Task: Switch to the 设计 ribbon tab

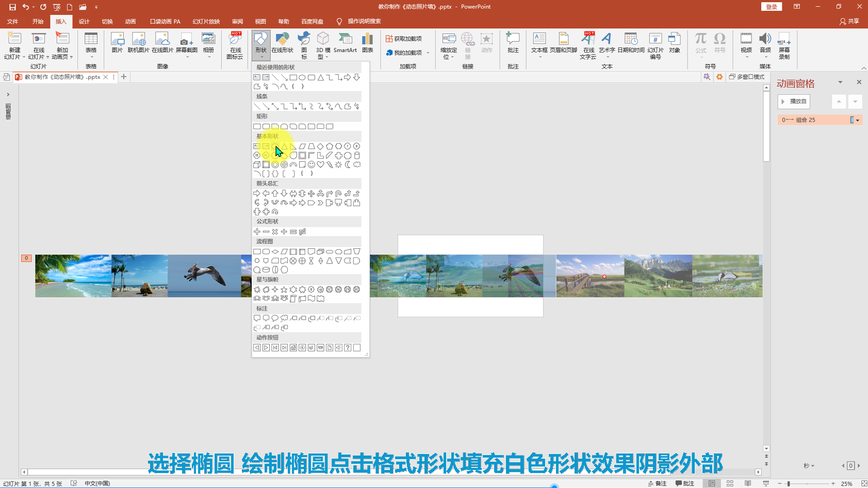Action: coord(84,22)
